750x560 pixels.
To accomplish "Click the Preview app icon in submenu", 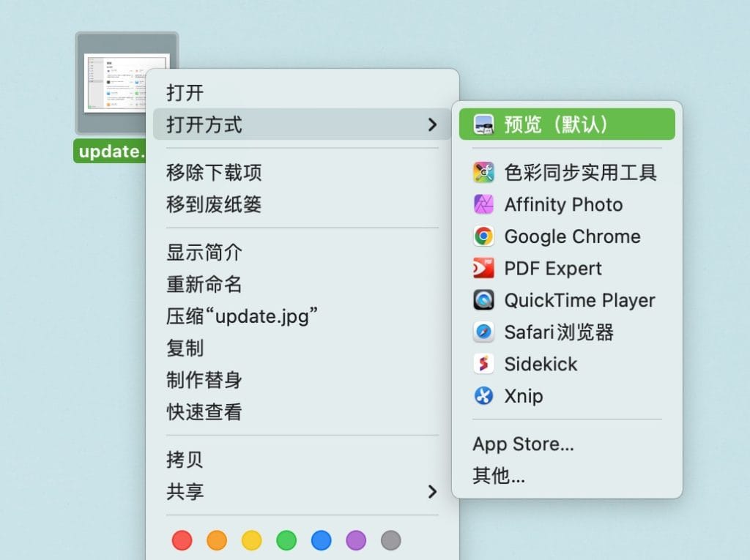I will click(x=483, y=124).
